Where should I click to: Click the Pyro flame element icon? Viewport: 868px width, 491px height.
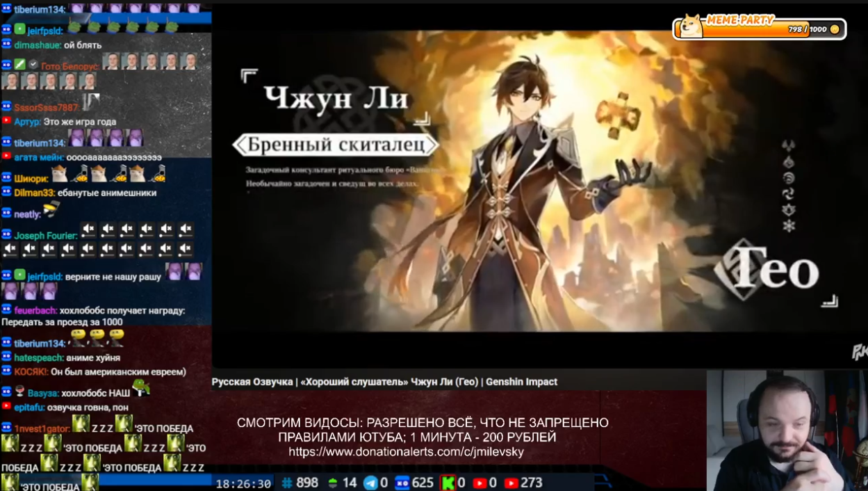789,162
